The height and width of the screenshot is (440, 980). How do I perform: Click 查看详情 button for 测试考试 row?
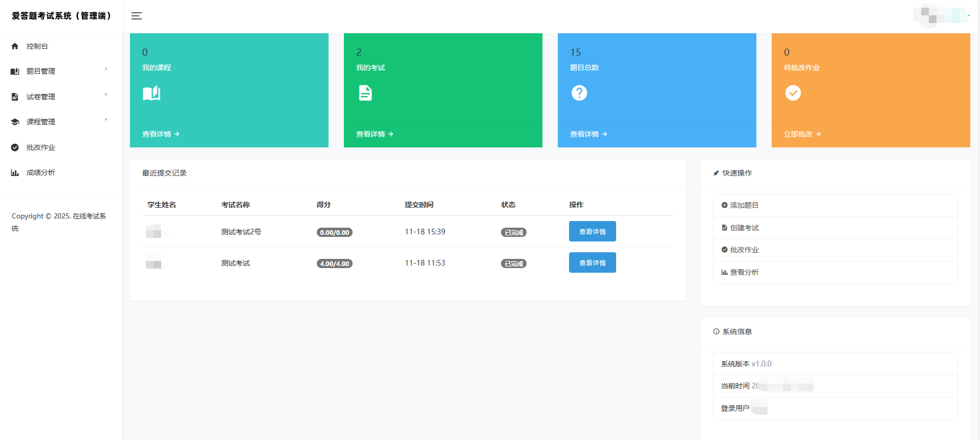[592, 262]
